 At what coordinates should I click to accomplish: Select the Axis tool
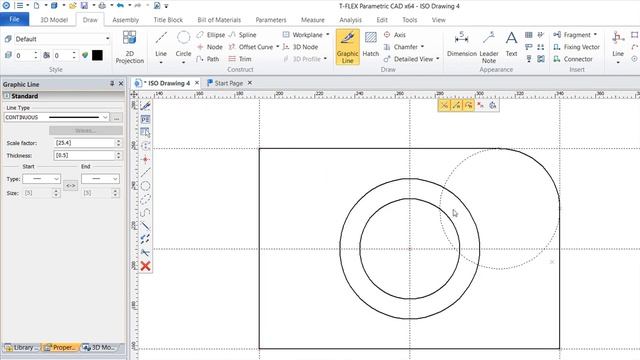(395, 35)
